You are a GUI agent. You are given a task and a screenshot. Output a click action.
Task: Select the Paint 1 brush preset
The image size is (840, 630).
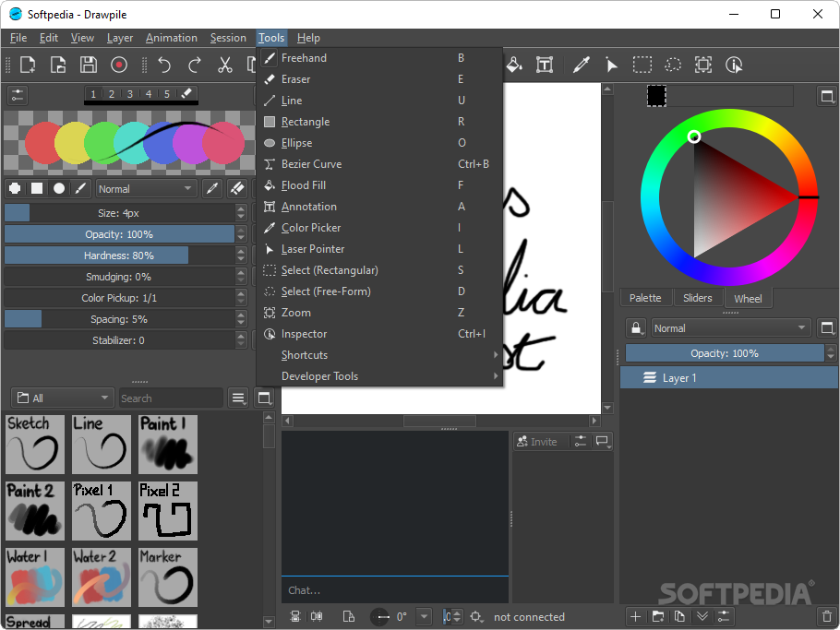pos(168,445)
